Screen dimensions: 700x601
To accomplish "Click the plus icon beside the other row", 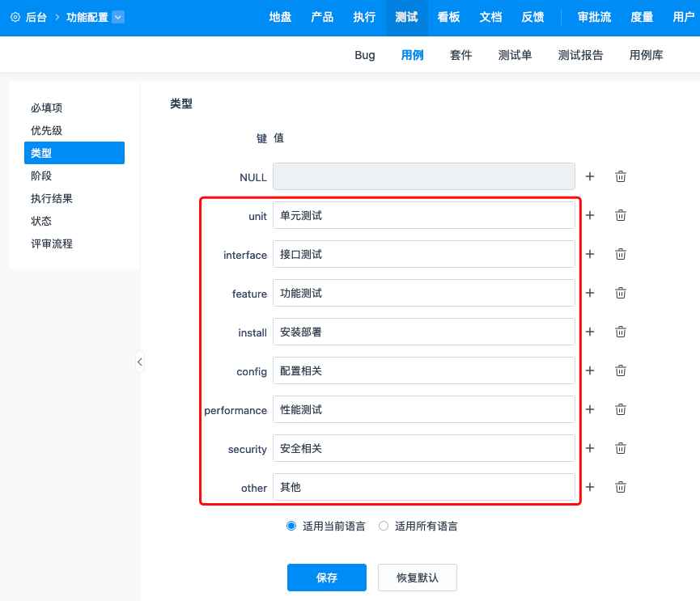I will tap(590, 487).
